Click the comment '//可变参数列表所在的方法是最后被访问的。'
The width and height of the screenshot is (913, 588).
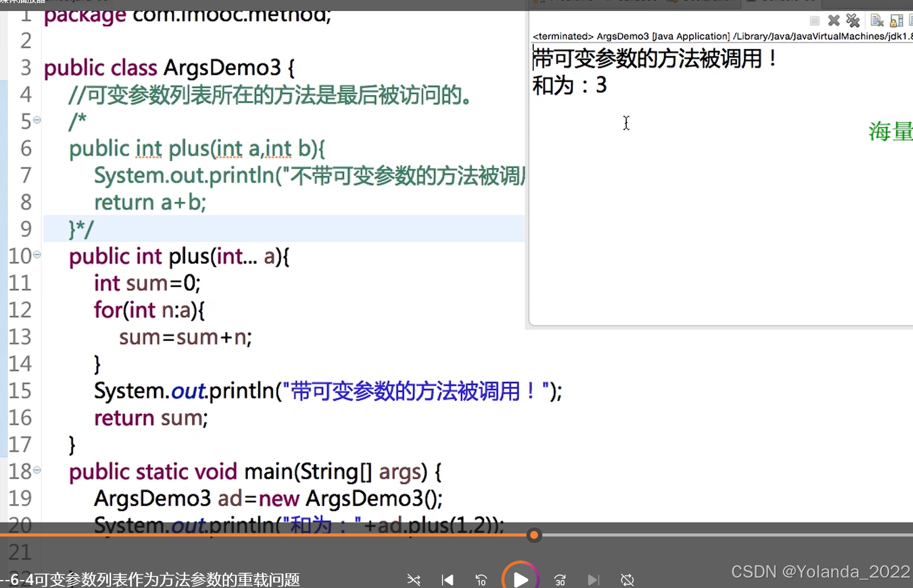click(270, 95)
